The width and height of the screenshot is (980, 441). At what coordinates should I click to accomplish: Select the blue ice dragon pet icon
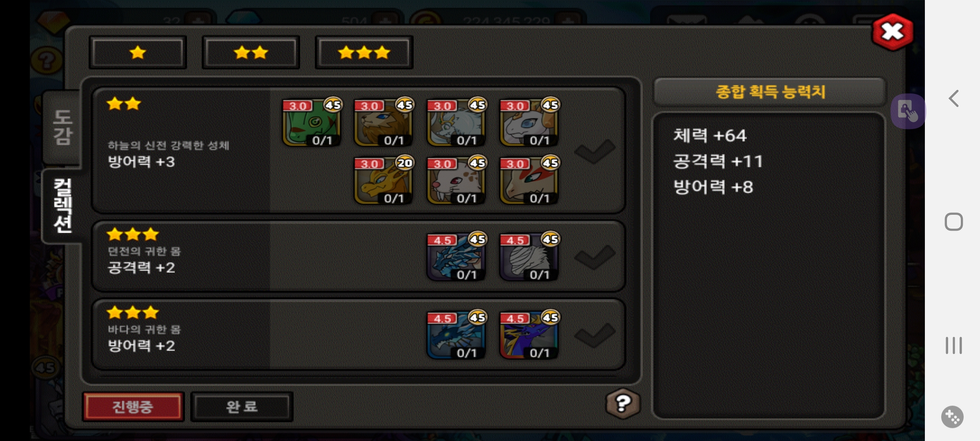click(456, 257)
